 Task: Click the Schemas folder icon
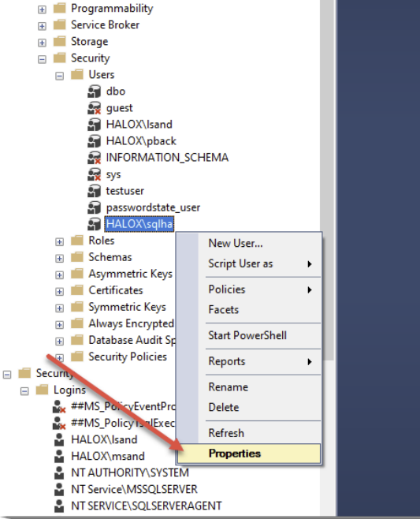[x=77, y=257]
